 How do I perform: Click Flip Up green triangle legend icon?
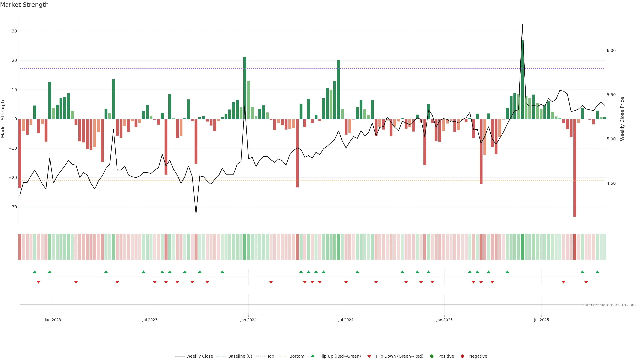tap(312, 356)
